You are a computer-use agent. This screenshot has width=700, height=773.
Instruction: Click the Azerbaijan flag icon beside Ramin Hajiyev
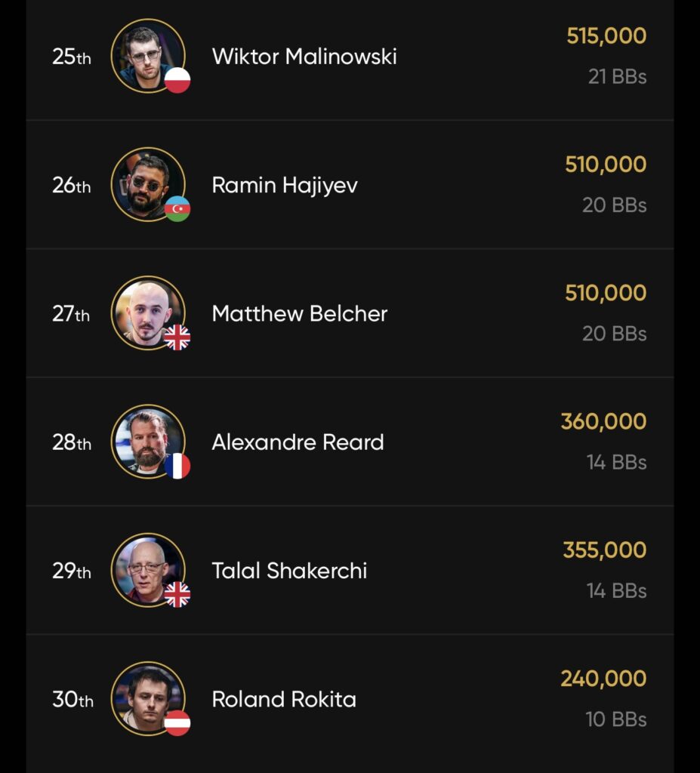click(x=177, y=208)
